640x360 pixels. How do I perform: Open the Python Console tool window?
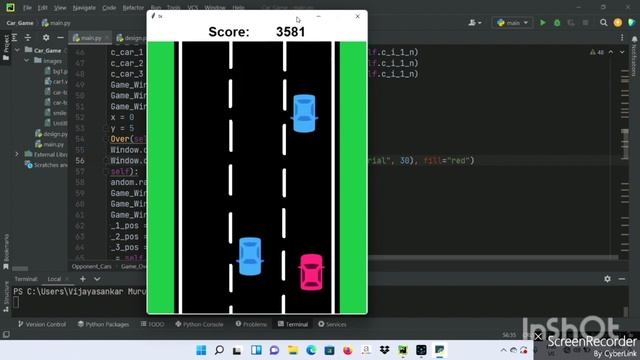(199, 324)
